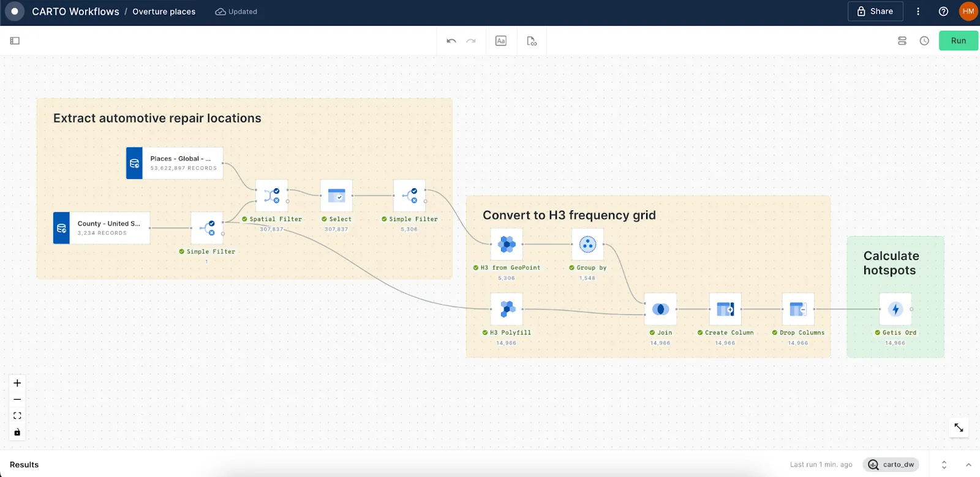Viewport: 980px width, 477px height.
Task: Select the H3 Polyfill node
Action: (x=507, y=309)
